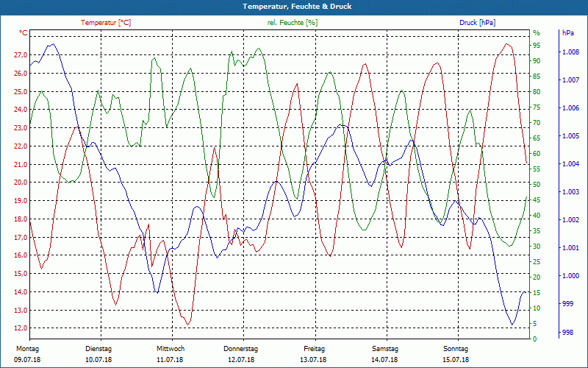Click the 40 humidity axis value
The image size is (588, 368).
[x=537, y=216]
